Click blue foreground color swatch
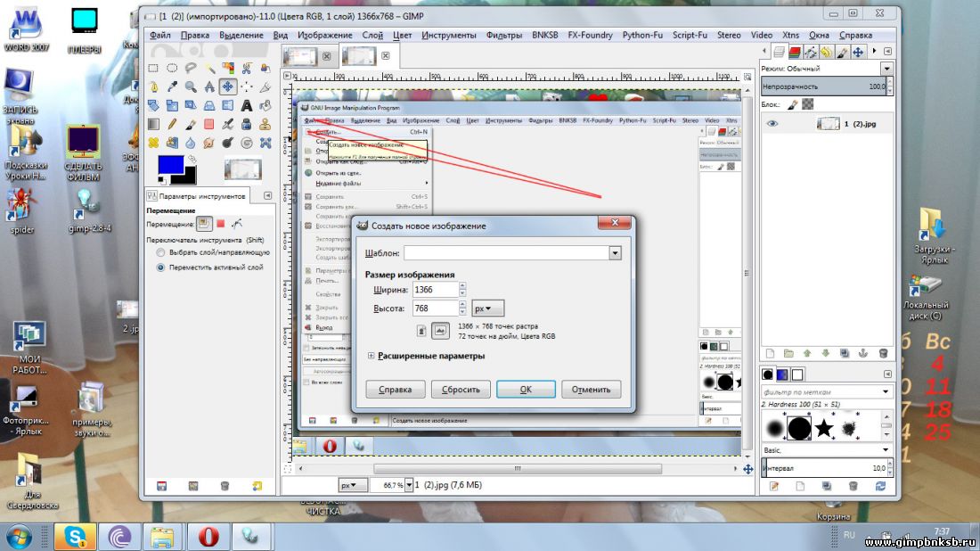Image resolution: width=980 pixels, height=551 pixels. coord(170,164)
